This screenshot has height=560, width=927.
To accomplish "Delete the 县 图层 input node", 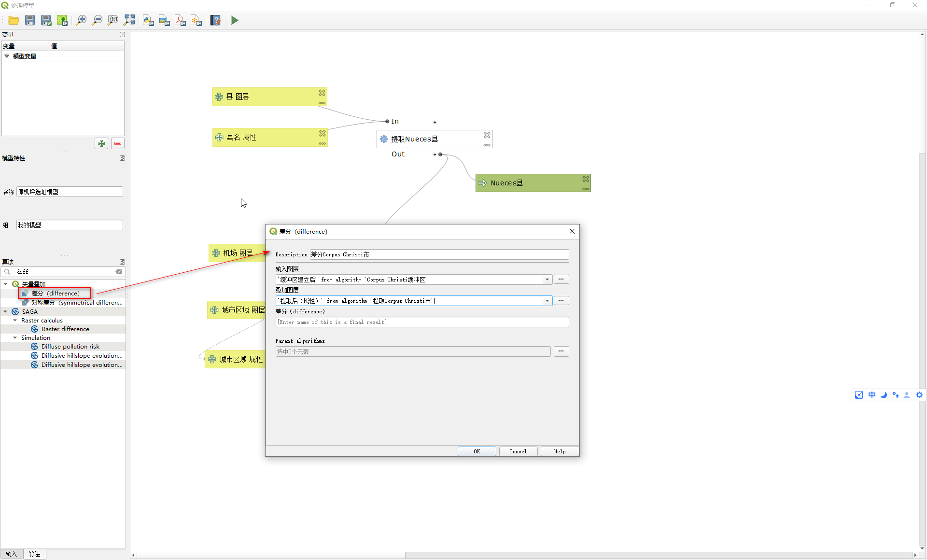I will 322,93.
